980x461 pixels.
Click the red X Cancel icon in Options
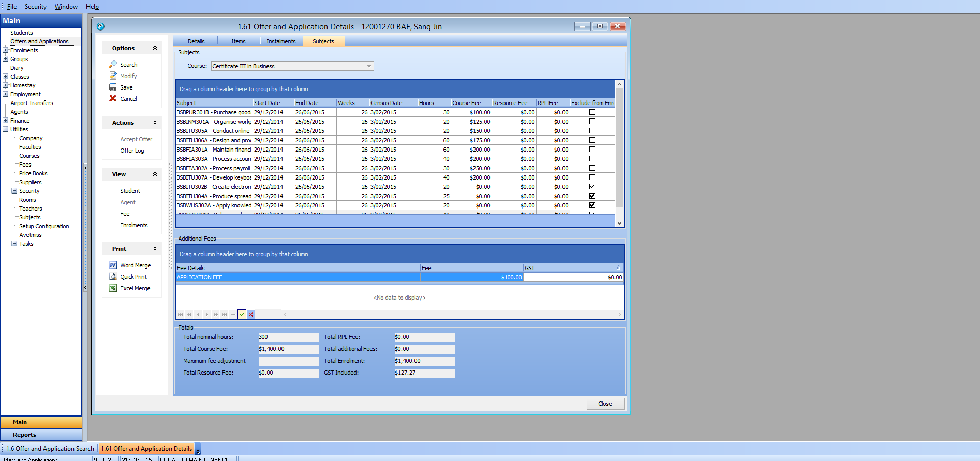pos(113,99)
